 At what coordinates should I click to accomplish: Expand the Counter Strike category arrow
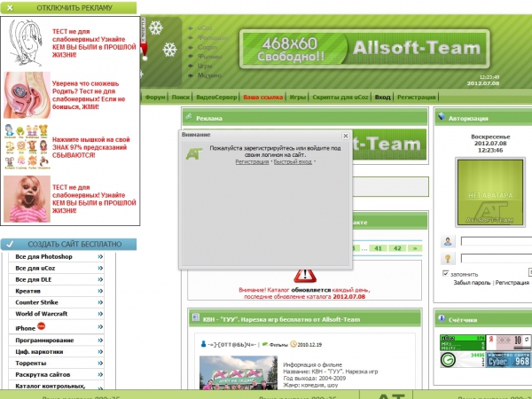pos(100,302)
